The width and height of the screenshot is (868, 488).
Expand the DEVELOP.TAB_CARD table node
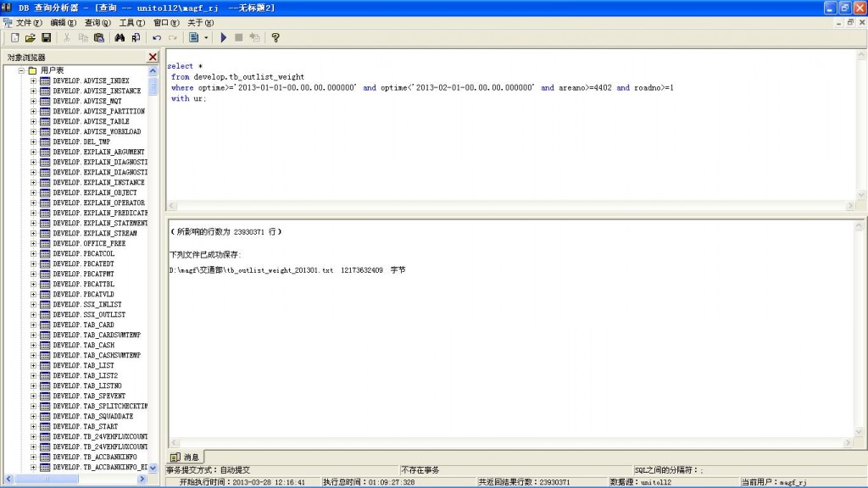(x=33, y=324)
